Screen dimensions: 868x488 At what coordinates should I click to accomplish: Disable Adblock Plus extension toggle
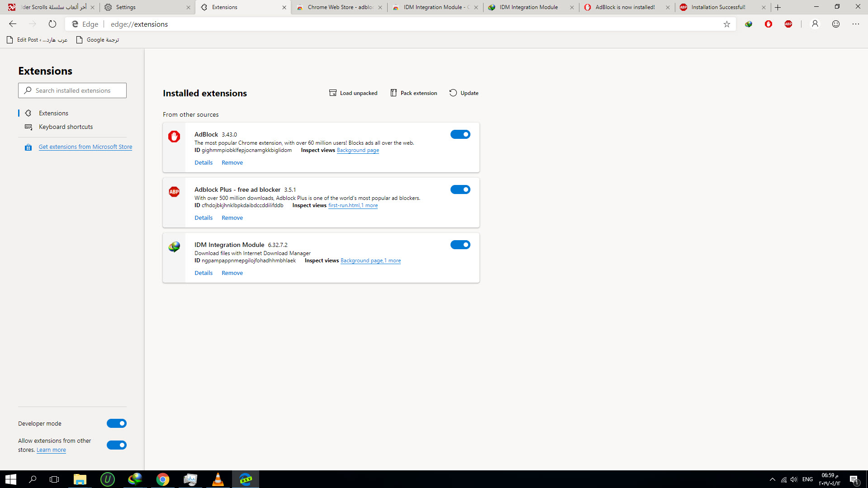click(x=460, y=190)
